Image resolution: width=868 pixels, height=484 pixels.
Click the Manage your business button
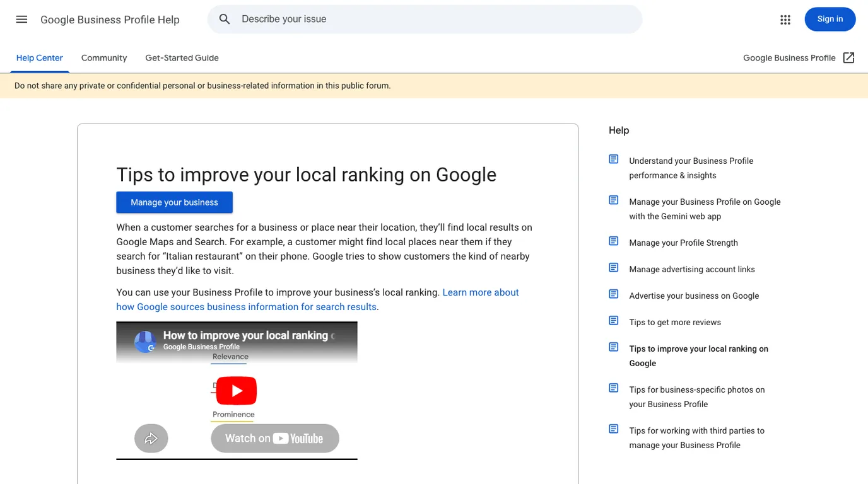point(175,202)
